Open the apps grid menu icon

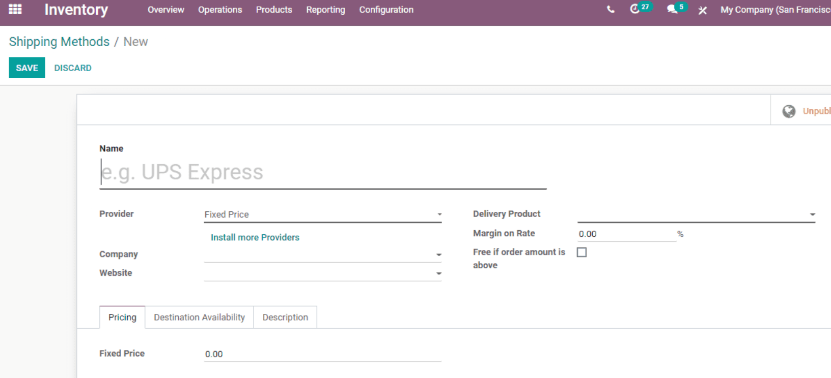[15, 10]
